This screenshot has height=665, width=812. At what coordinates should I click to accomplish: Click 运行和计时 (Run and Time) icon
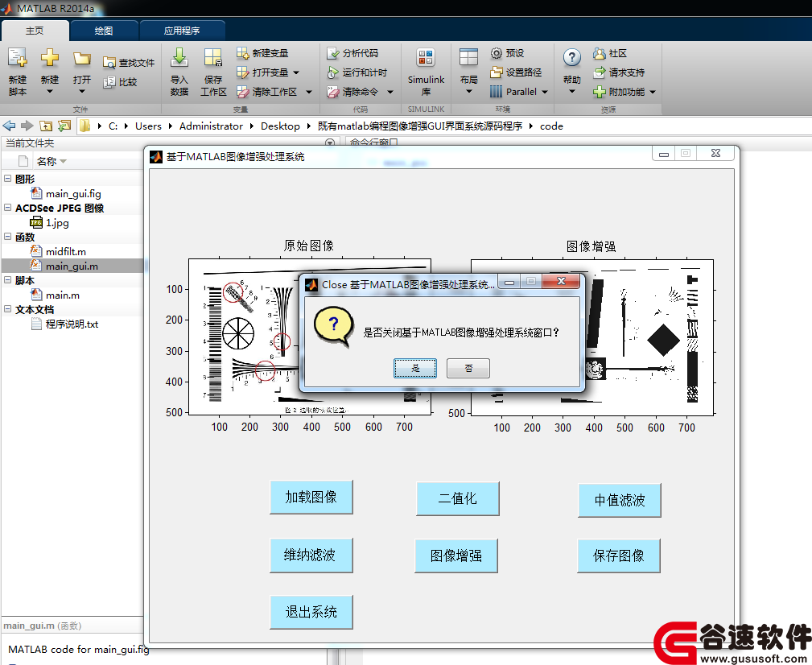point(332,72)
